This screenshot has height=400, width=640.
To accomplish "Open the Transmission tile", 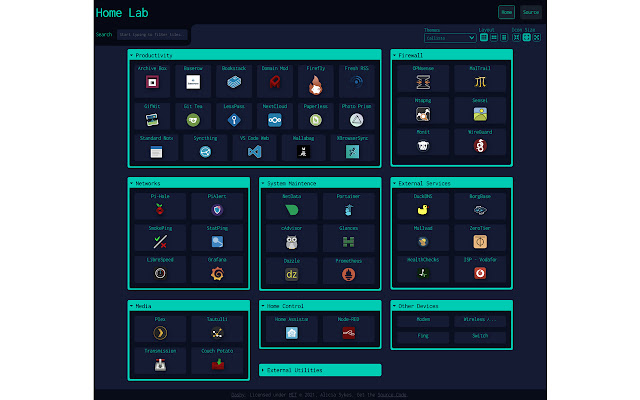I will click(160, 360).
